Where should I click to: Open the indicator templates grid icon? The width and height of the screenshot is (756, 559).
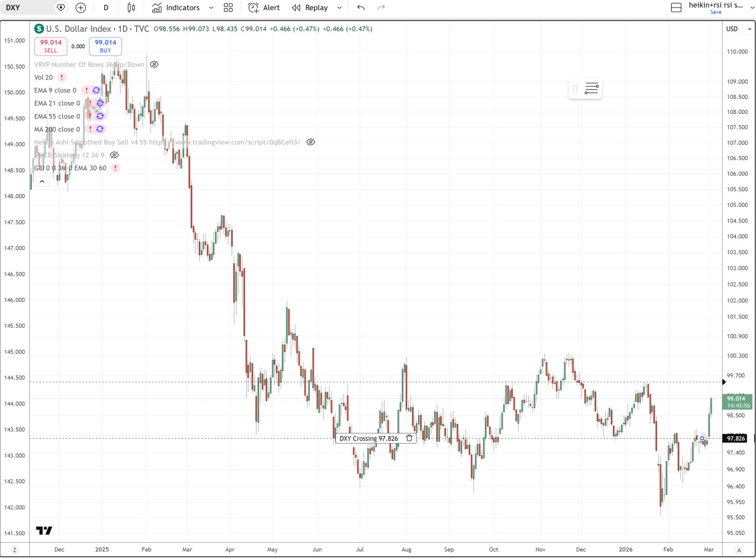point(228,8)
